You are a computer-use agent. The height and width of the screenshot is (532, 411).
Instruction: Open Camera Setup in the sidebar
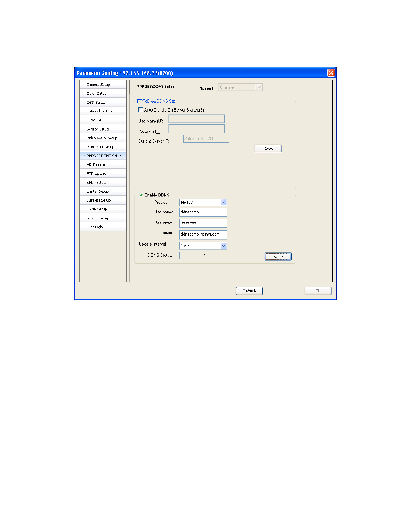point(103,84)
